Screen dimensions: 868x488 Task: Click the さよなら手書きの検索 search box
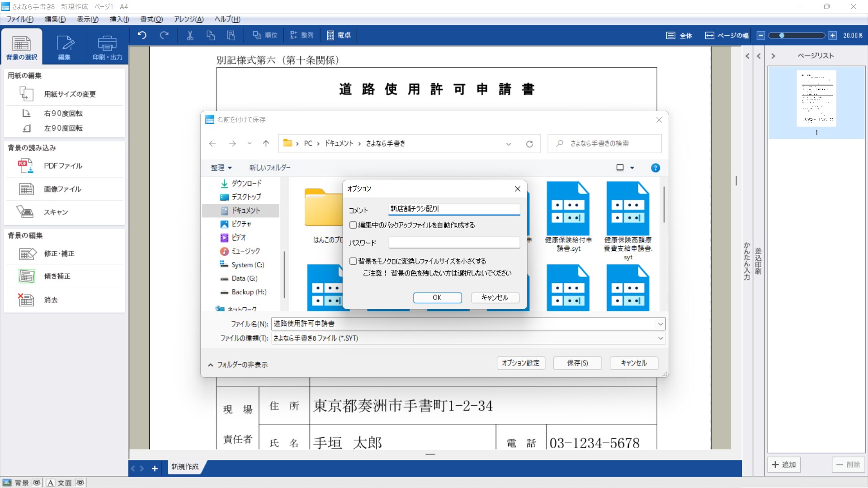[604, 144]
